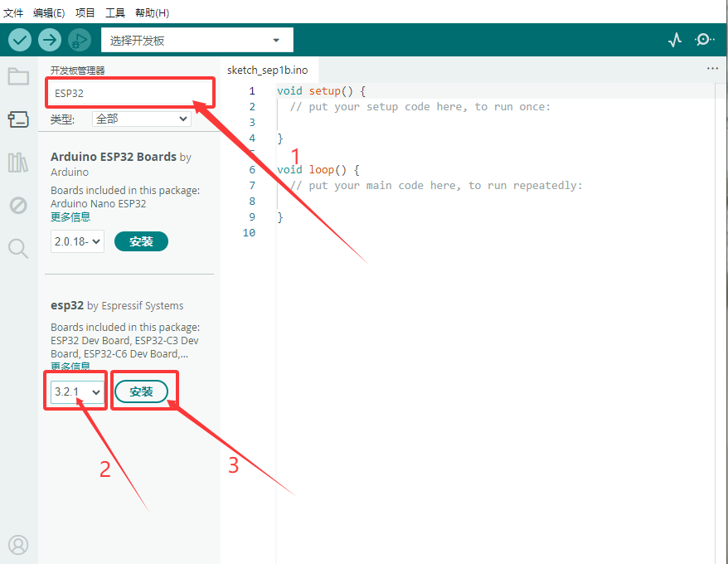The height and width of the screenshot is (564, 728).
Task: Select the sketch_sep1b.ino tab
Action: (268, 70)
